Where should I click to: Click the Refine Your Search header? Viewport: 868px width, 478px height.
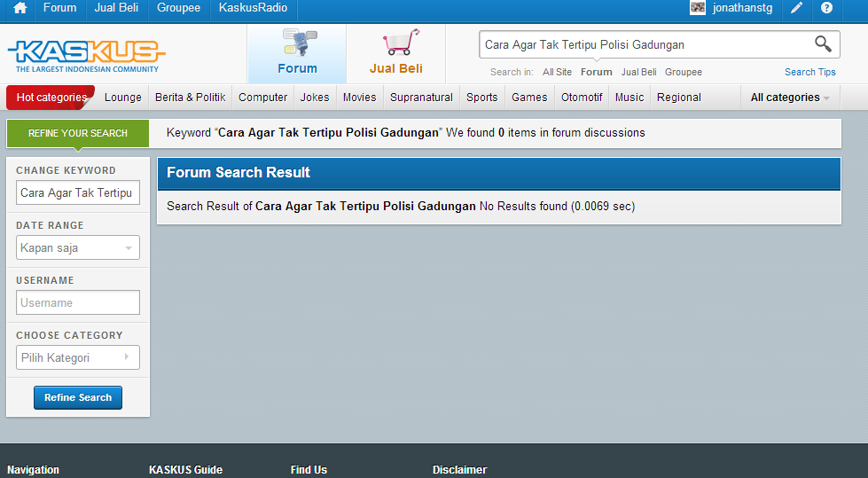point(77,133)
